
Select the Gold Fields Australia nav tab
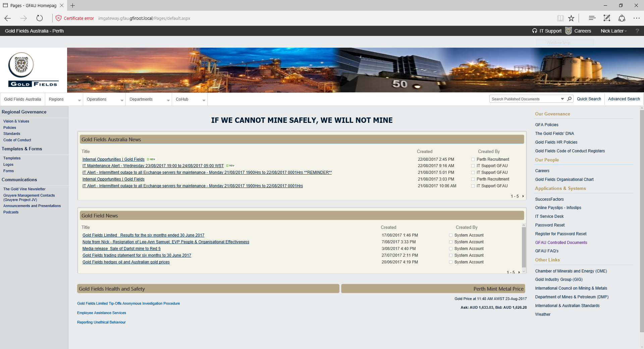(x=22, y=99)
